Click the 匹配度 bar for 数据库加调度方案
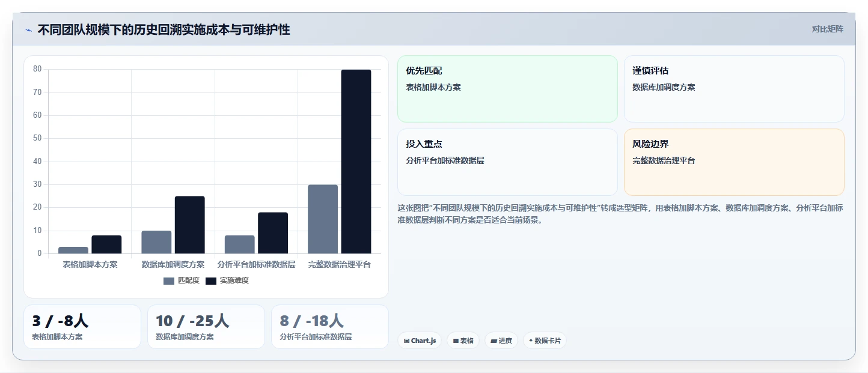Viewport: 868px width, 373px height. (x=156, y=242)
